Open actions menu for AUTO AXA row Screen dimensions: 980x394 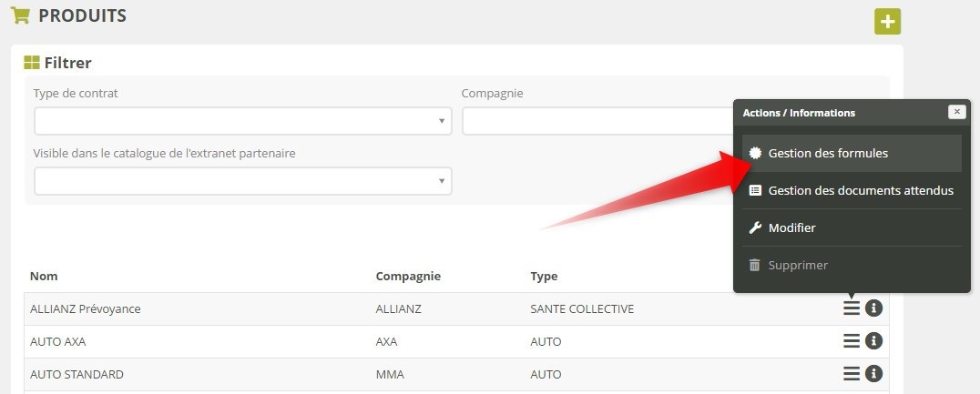[852, 341]
